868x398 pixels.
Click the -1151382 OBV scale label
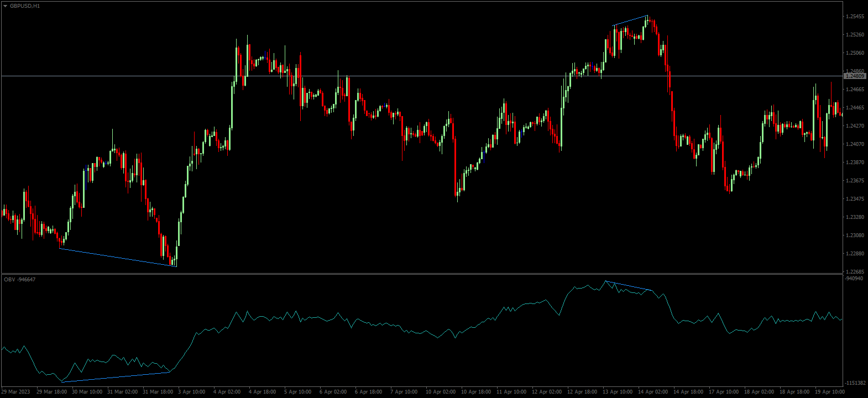pyautogui.click(x=855, y=383)
